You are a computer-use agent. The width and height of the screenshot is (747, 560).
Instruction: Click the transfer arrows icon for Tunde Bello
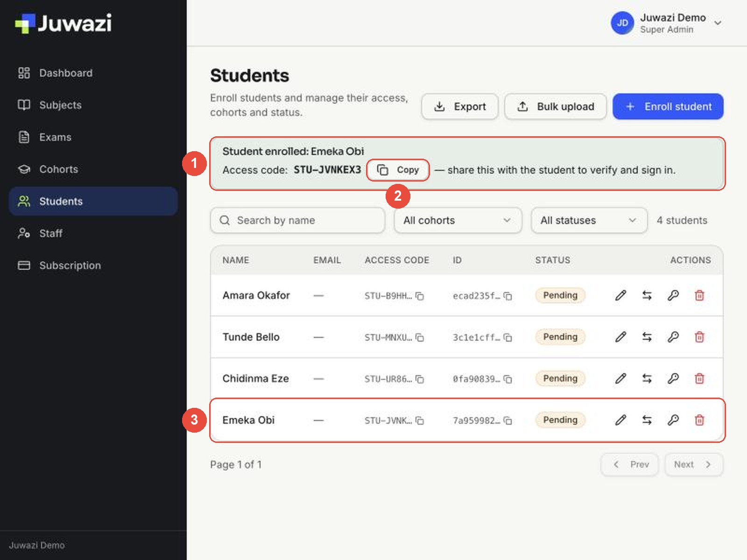[x=647, y=337]
